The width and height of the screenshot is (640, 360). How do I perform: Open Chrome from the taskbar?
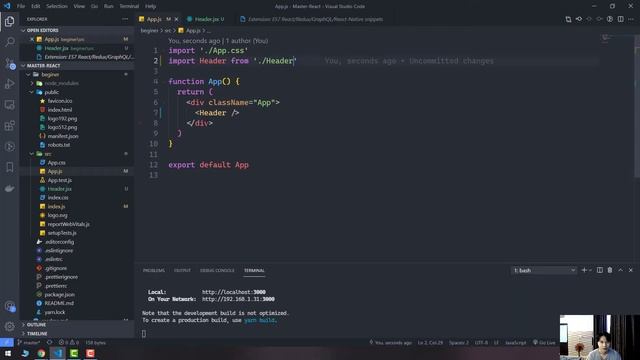tap(41, 353)
